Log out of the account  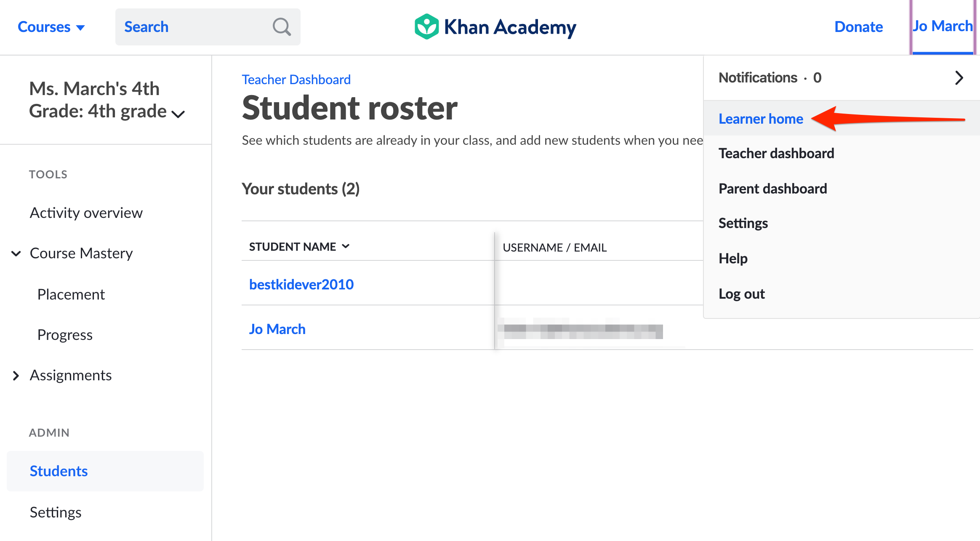pos(741,294)
